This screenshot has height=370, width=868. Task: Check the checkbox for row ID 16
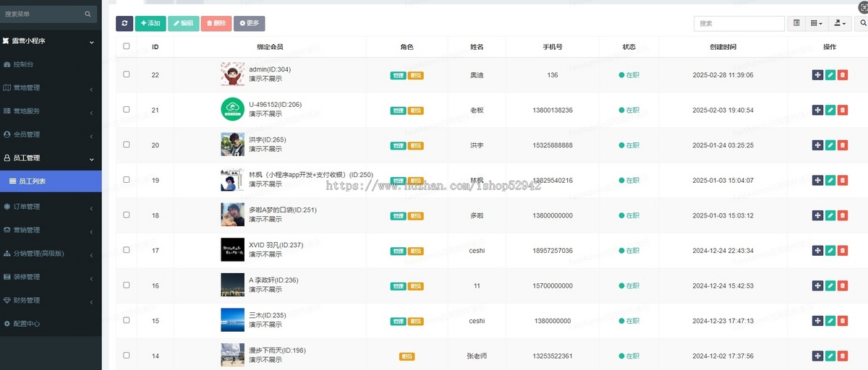127,285
